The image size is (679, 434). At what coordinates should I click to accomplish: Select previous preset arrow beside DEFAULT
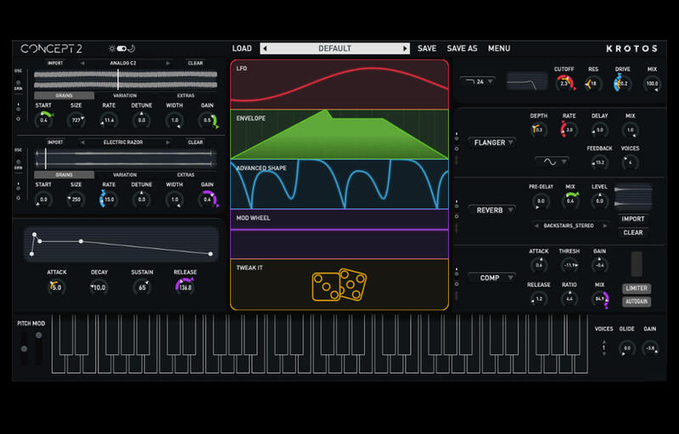pyautogui.click(x=265, y=49)
